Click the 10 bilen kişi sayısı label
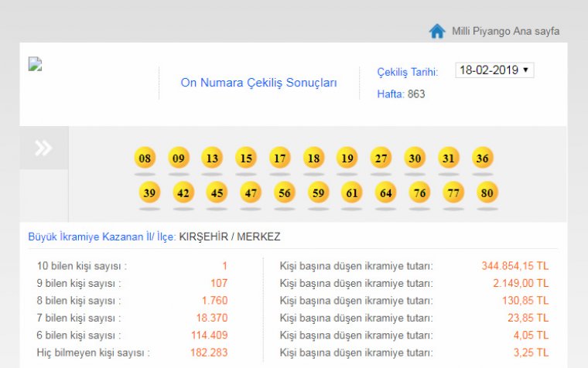This screenshot has height=368, width=588. (x=82, y=266)
